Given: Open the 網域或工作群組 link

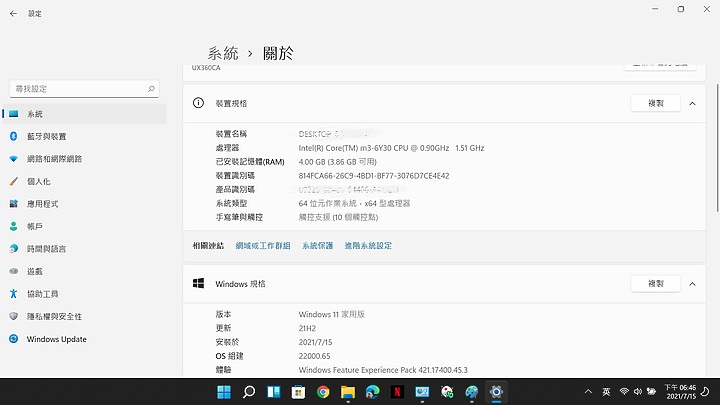Looking at the screenshot, I should 263,246.
